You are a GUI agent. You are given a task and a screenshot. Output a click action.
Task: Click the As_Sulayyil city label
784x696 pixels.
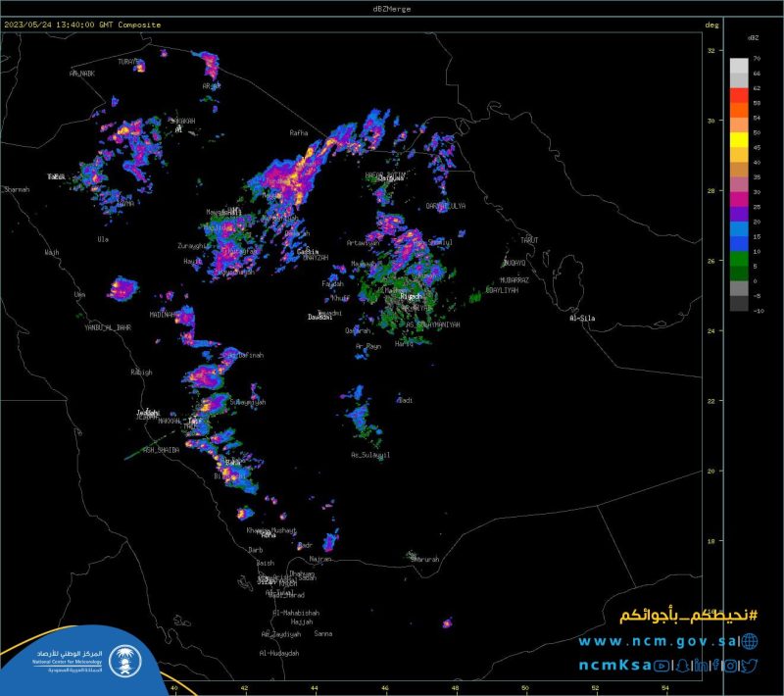[371, 455]
